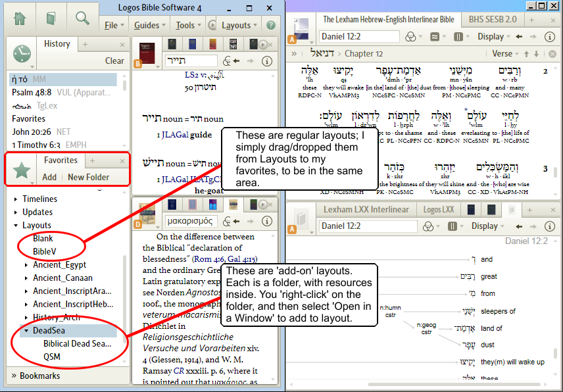Go forward in the lexicon panel B

251,61
